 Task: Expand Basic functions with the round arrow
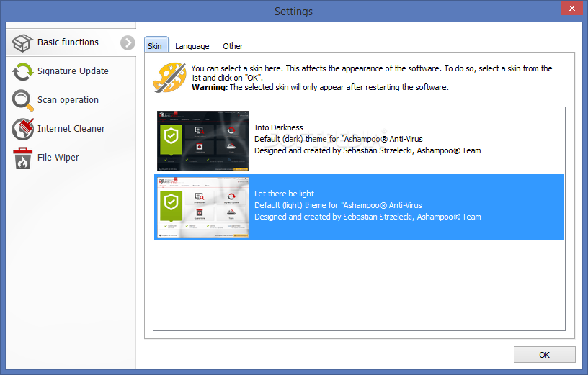coord(128,42)
